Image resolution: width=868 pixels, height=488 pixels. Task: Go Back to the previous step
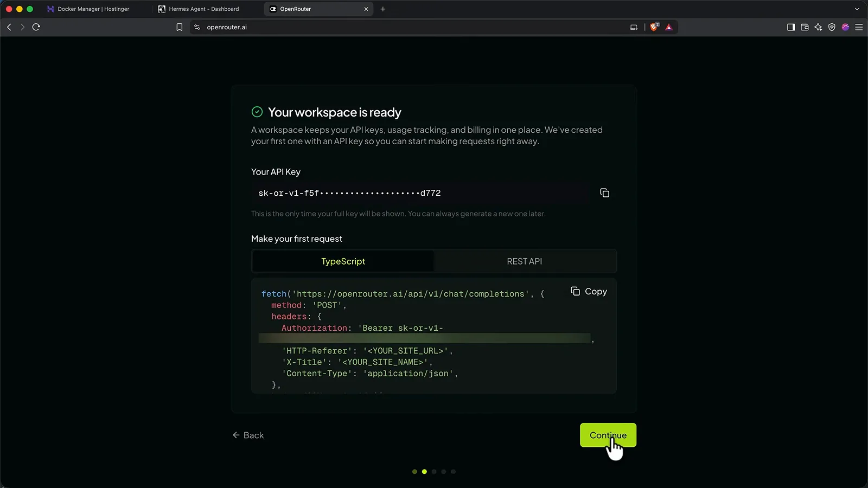click(248, 435)
